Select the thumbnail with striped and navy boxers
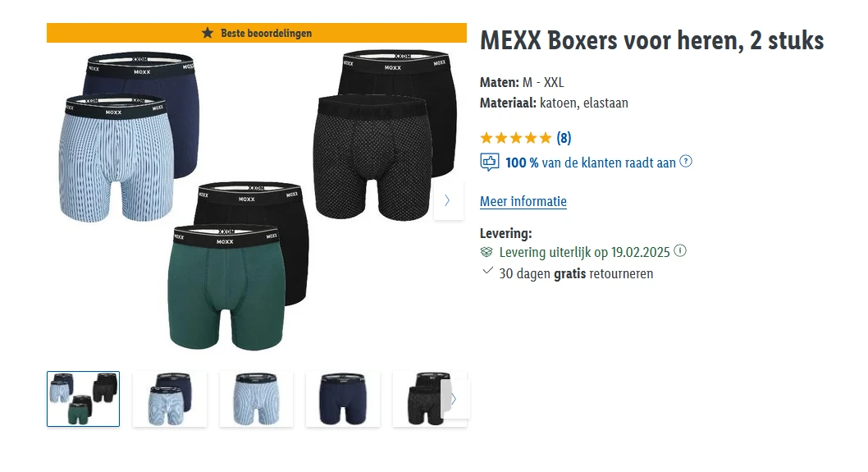The height and width of the screenshot is (472, 868). pos(170,399)
